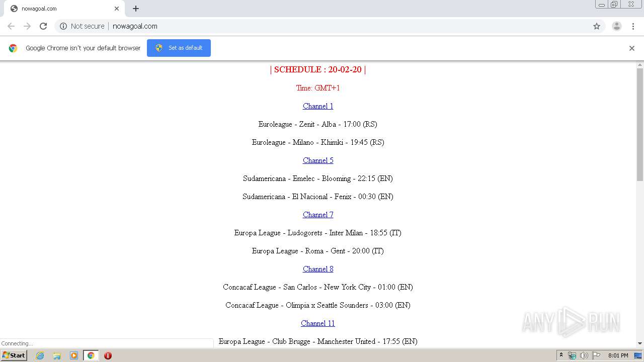Screen dimensions: 644x362
Task: Switch to Chrome in the taskbar
Action: 91,355
